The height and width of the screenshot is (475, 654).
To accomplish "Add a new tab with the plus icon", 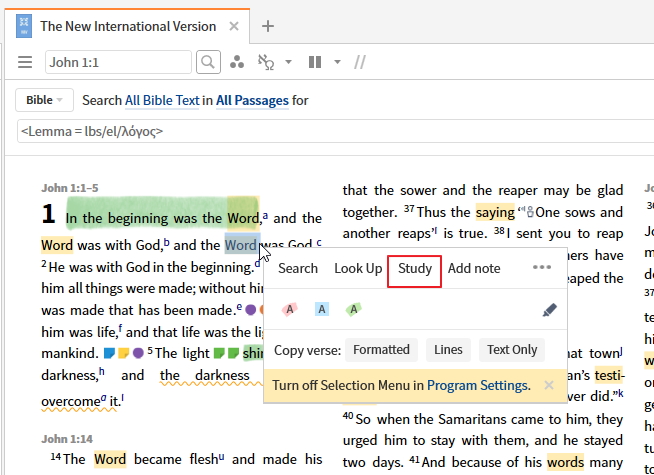I will [268, 26].
